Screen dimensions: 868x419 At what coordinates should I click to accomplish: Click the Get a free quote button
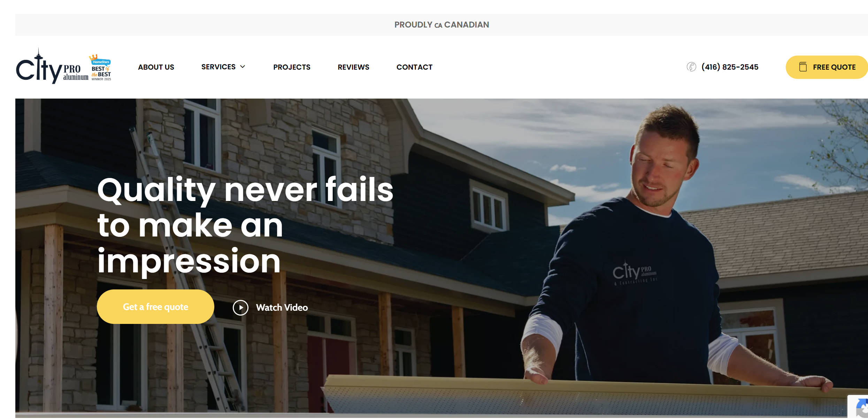click(155, 307)
